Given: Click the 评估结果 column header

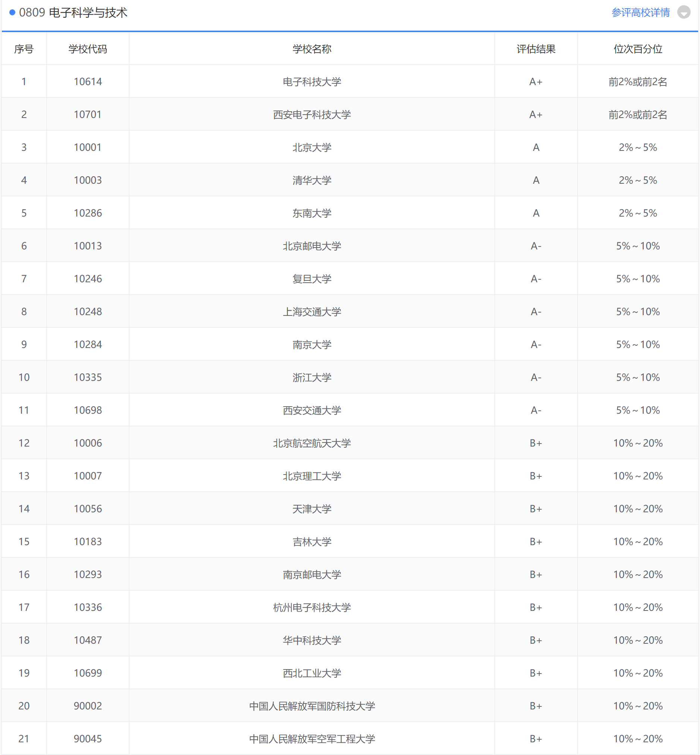Looking at the screenshot, I should (x=536, y=49).
